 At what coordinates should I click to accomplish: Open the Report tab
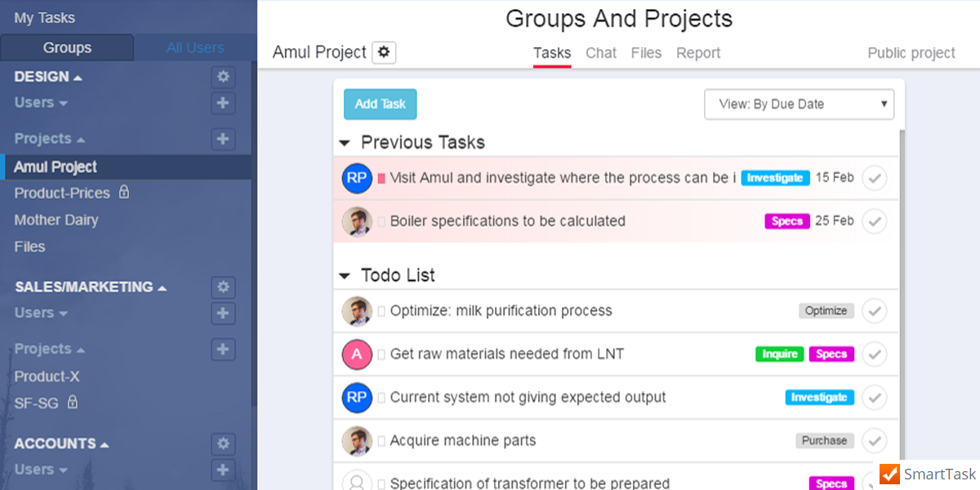click(x=698, y=53)
